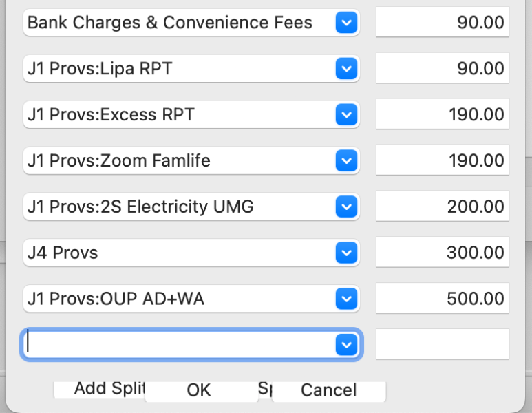This screenshot has height=413, width=532.
Task: Cancel the split dialog
Action: 329,390
